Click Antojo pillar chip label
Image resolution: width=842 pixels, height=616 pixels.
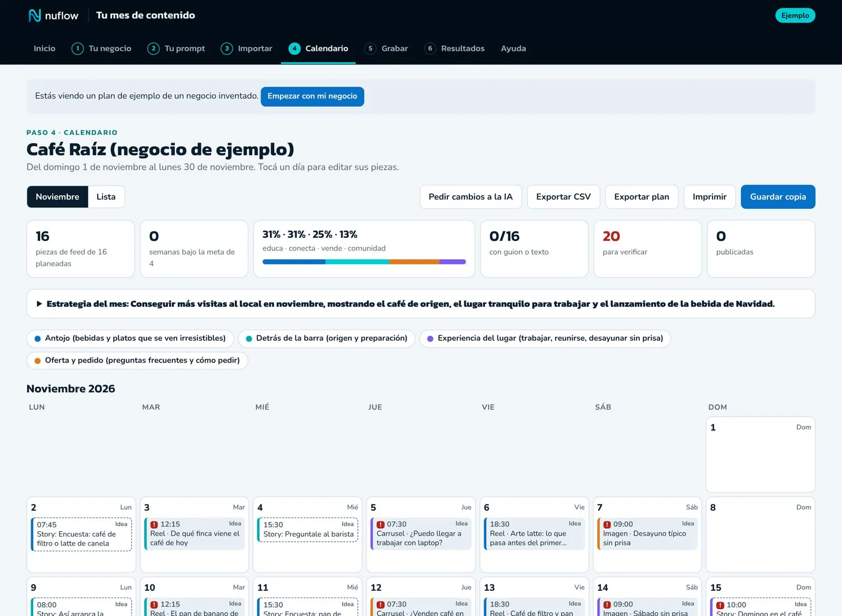(135, 338)
